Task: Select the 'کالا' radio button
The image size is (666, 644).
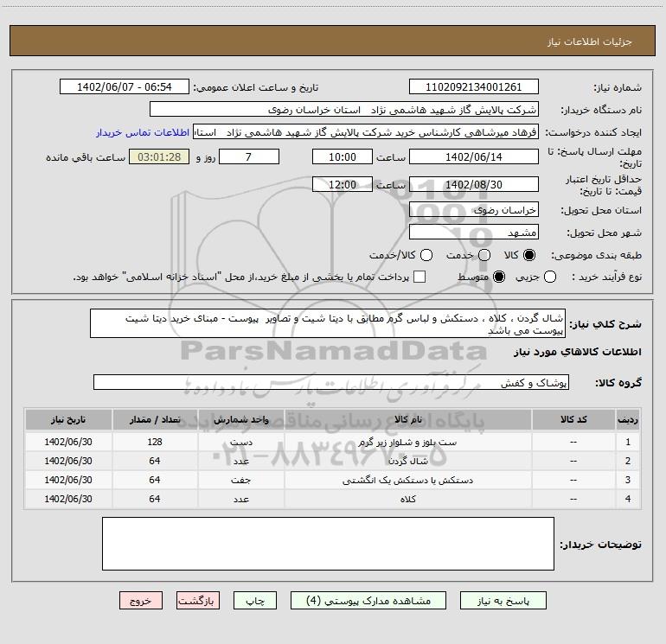Action: [x=530, y=255]
